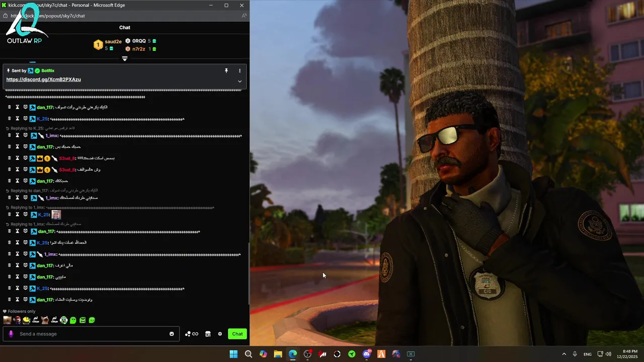Image resolution: width=644 pixels, height=362 pixels.
Task: Click the S3ud_8 username in the first S3ud_8 message
Action: [x=66, y=158]
